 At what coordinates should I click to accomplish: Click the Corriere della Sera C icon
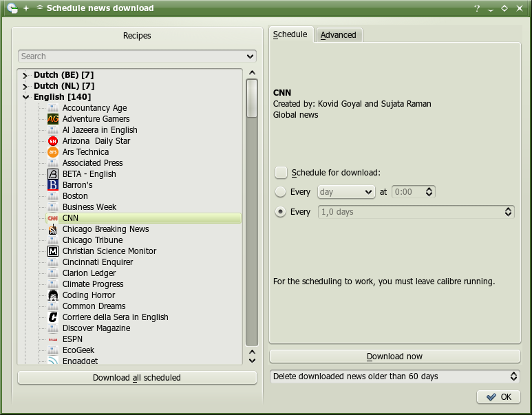53,317
